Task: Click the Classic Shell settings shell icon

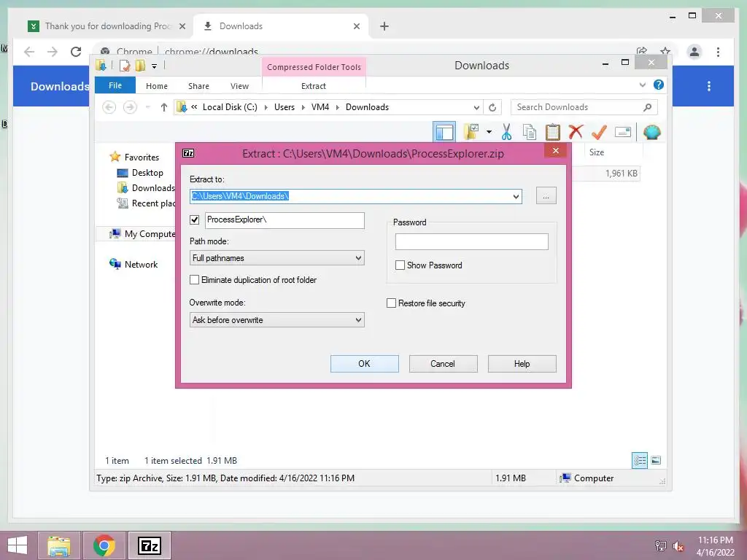Action: click(651, 132)
